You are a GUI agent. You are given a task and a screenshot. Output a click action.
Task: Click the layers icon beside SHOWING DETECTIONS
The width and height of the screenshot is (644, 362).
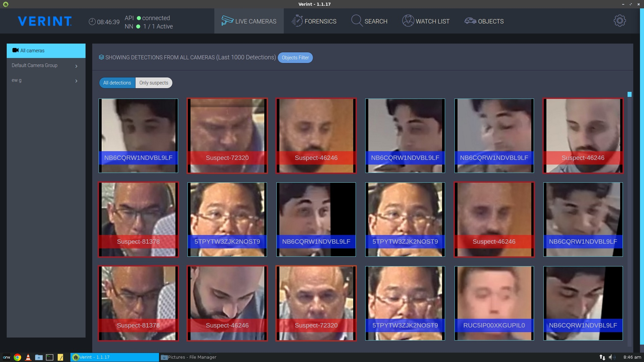pyautogui.click(x=101, y=57)
